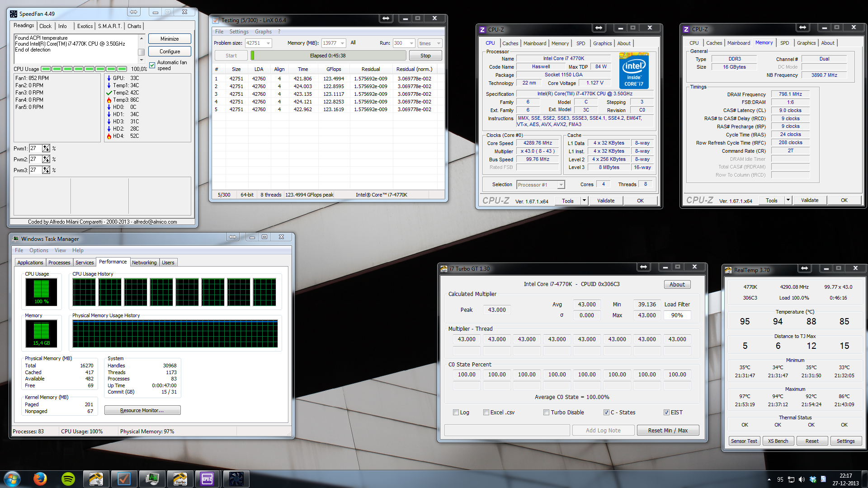The height and width of the screenshot is (488, 868).
Task: Click the Windows Task Manager title icon
Action: click(16, 239)
